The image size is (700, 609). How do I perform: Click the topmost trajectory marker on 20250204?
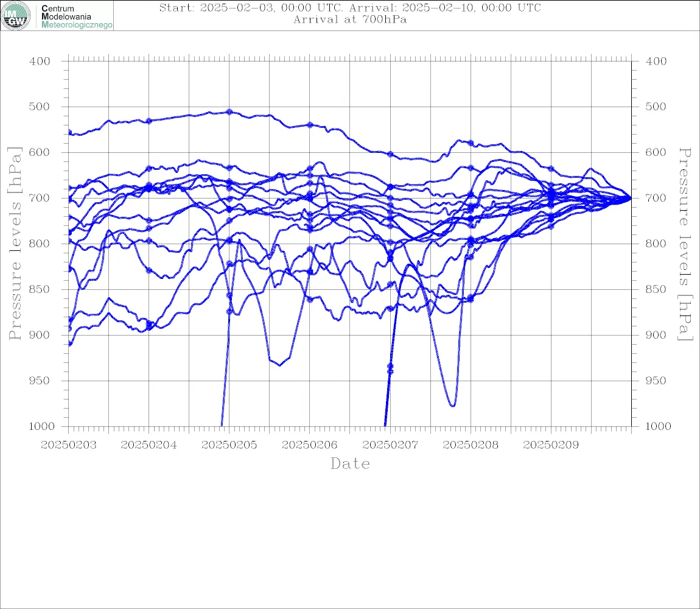(149, 121)
